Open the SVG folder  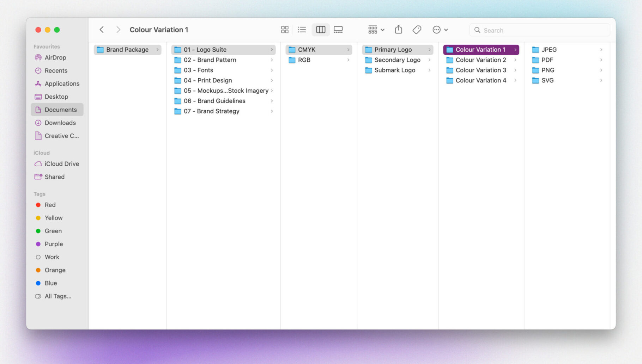pyautogui.click(x=567, y=80)
